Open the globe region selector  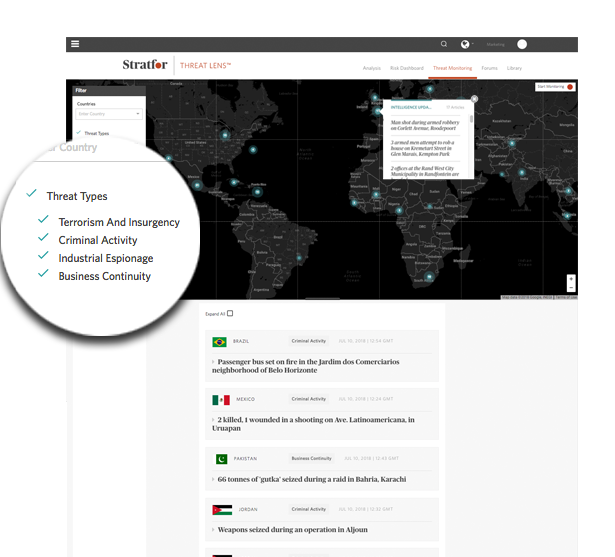466,44
